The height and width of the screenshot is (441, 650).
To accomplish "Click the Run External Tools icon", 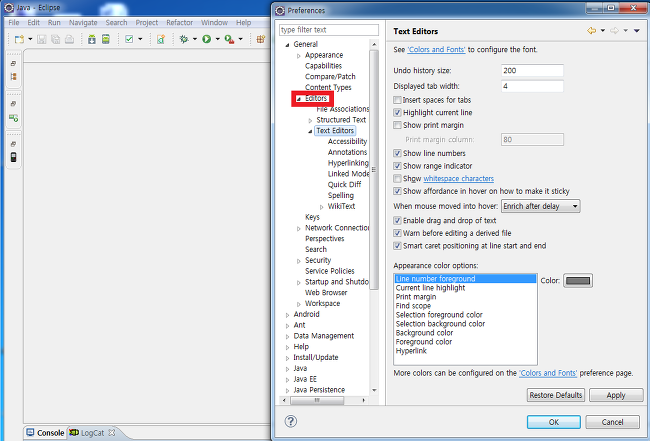I will pyautogui.click(x=229, y=39).
